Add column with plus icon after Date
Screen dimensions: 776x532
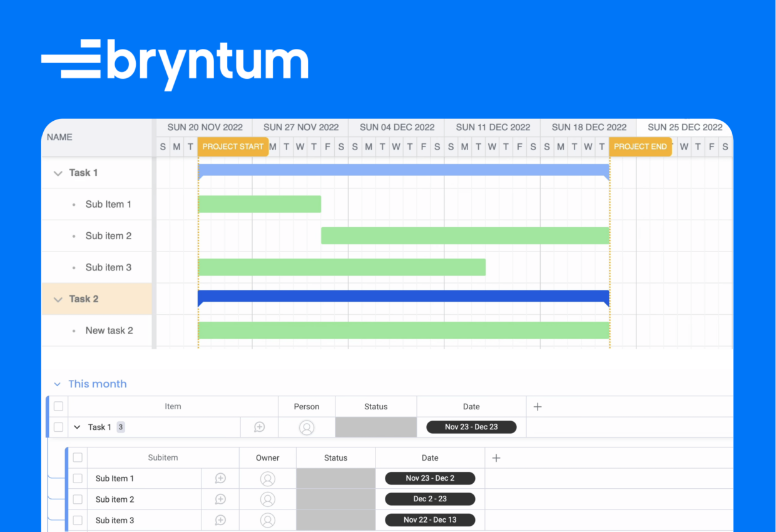click(x=538, y=407)
